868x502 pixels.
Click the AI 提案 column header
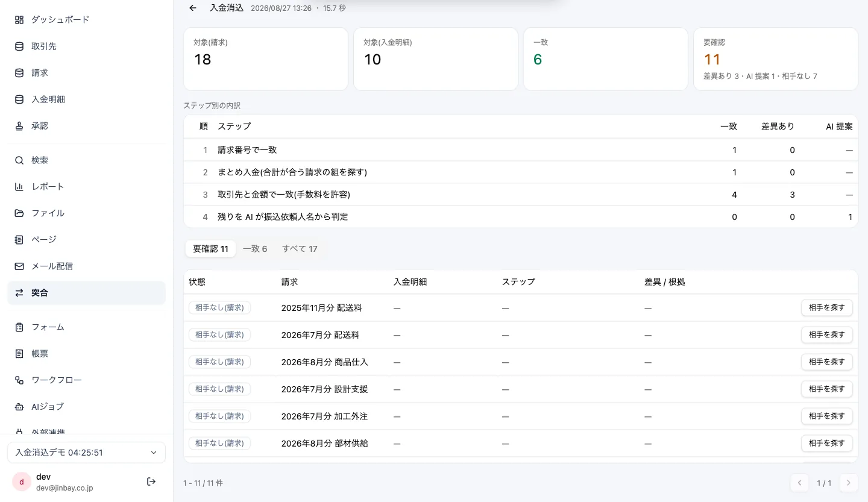click(839, 127)
